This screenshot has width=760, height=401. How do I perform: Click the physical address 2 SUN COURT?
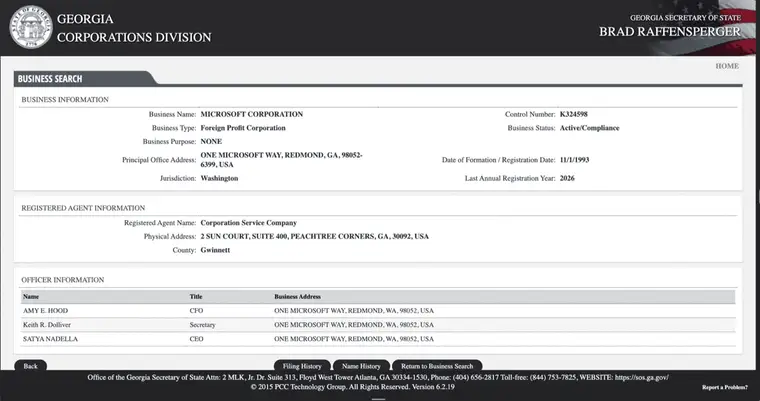(315, 237)
